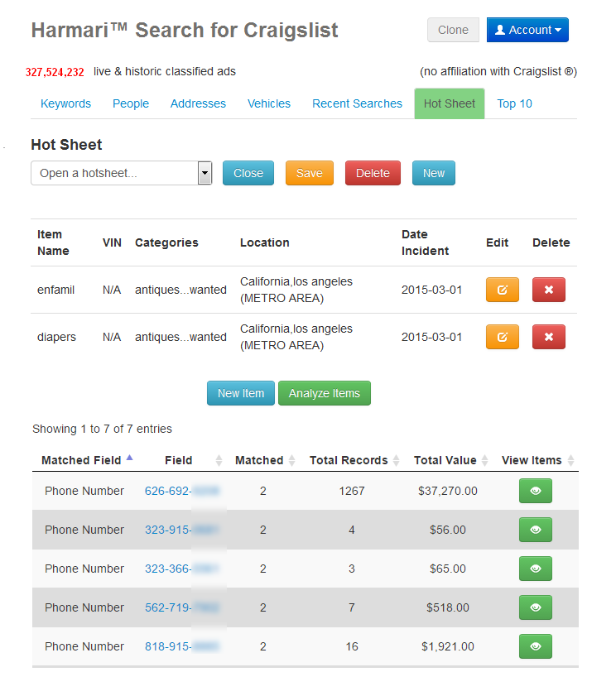
Task: Sort by Matched column
Action: click(263, 460)
